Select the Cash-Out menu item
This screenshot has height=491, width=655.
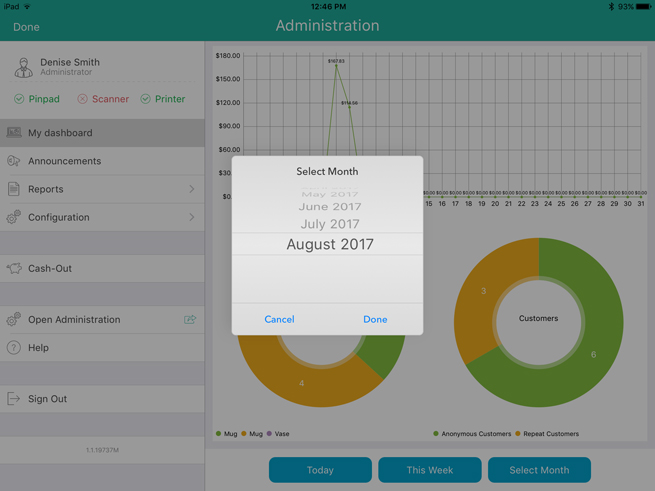[x=102, y=268]
